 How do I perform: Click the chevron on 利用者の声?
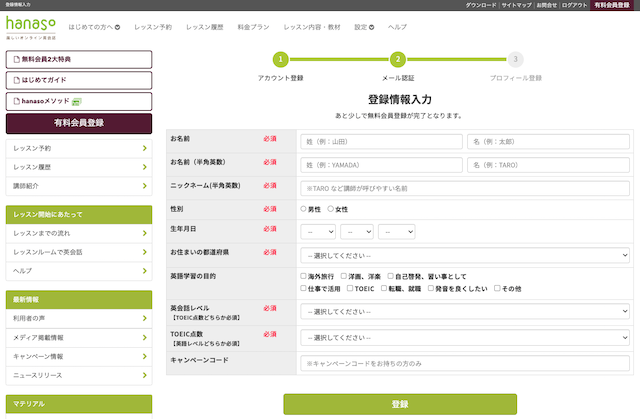click(144, 318)
